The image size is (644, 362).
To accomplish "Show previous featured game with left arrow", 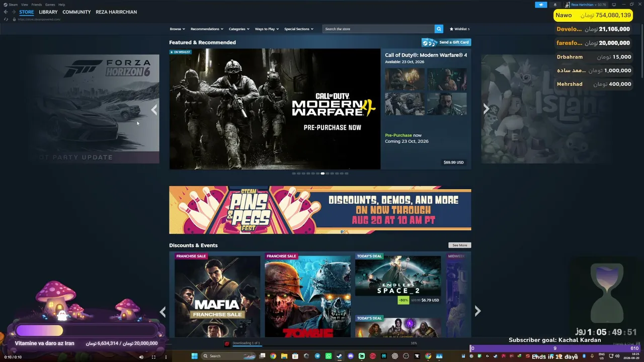I will click(154, 110).
